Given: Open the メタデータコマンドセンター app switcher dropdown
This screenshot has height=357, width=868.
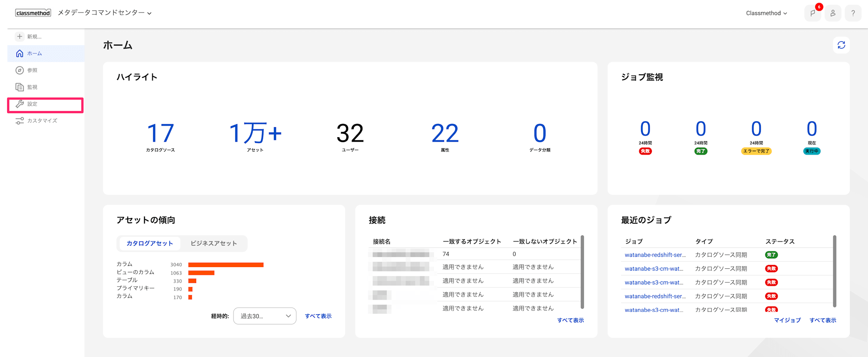Looking at the screenshot, I should [105, 13].
